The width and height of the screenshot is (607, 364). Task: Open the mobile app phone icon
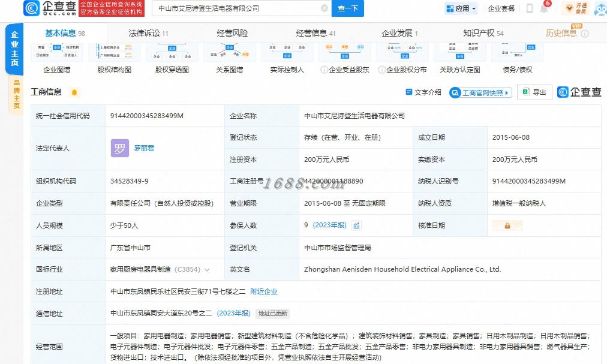[529, 8]
